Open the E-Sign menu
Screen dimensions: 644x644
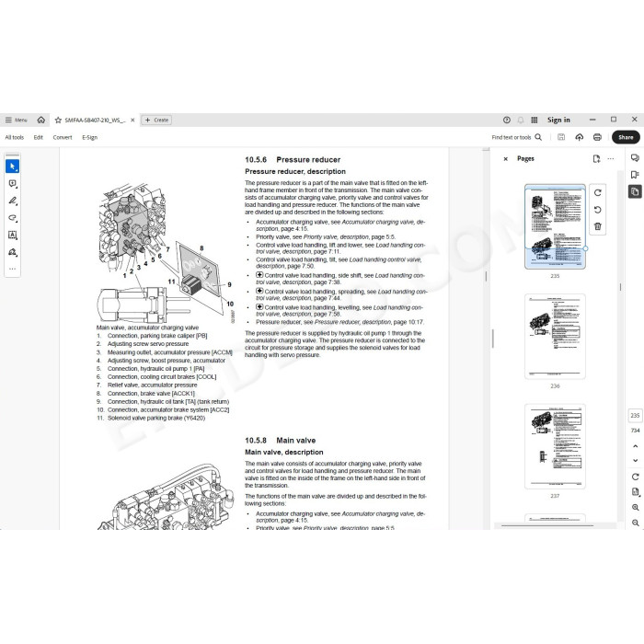[x=89, y=137]
